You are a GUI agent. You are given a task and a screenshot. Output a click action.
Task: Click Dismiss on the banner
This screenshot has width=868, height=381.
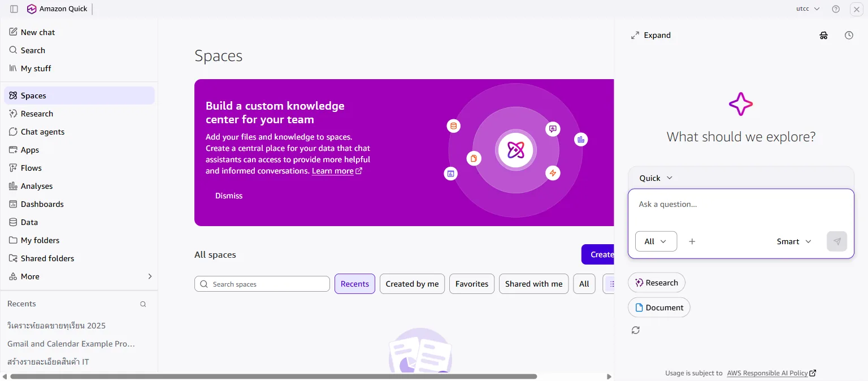[x=229, y=196]
